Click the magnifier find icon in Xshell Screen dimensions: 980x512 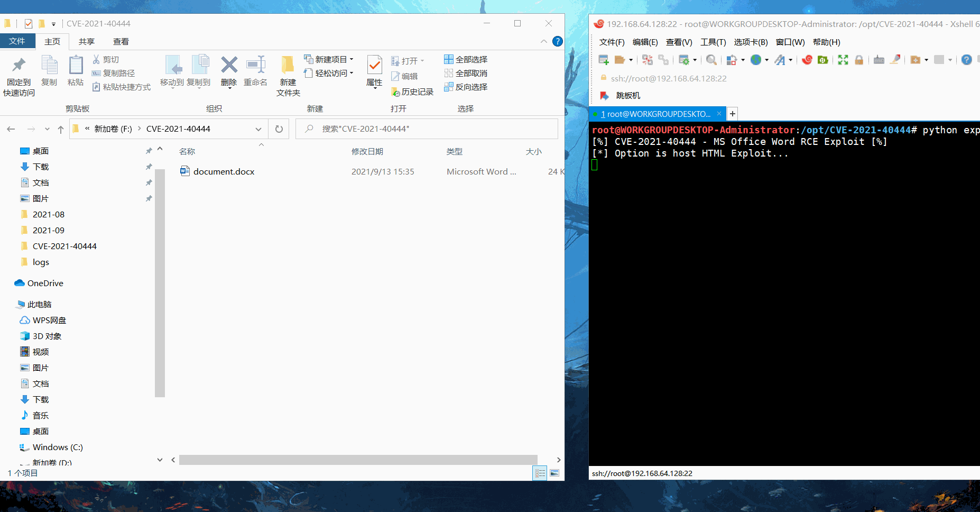(711, 60)
